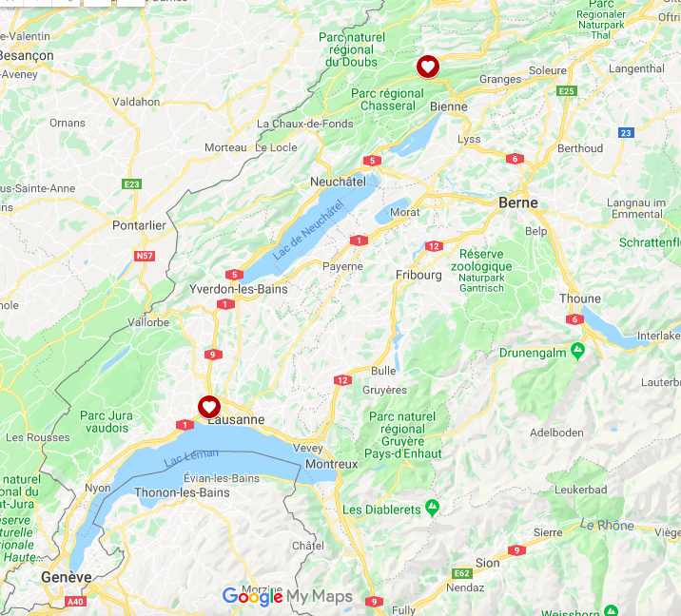The height and width of the screenshot is (616, 681).
Task: Open the Google My Maps logo link
Action: coord(287,597)
